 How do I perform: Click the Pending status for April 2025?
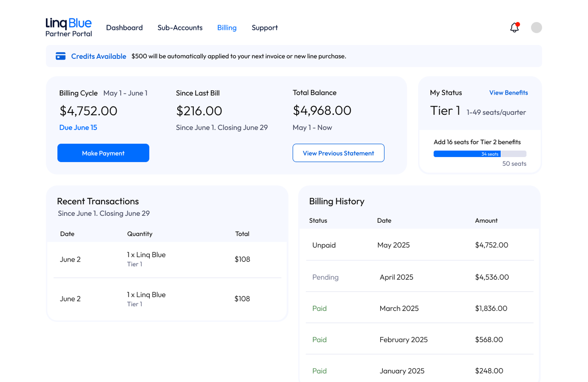coord(325,277)
